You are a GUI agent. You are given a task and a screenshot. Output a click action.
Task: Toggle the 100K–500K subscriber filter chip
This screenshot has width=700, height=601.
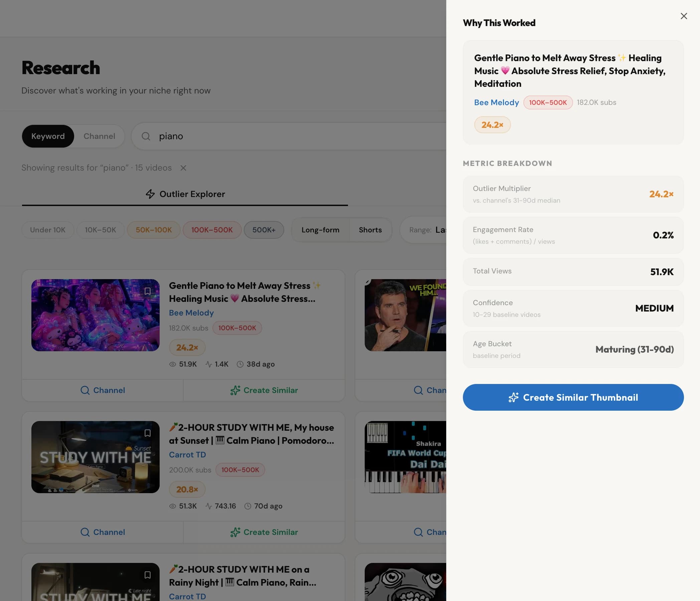click(x=212, y=230)
